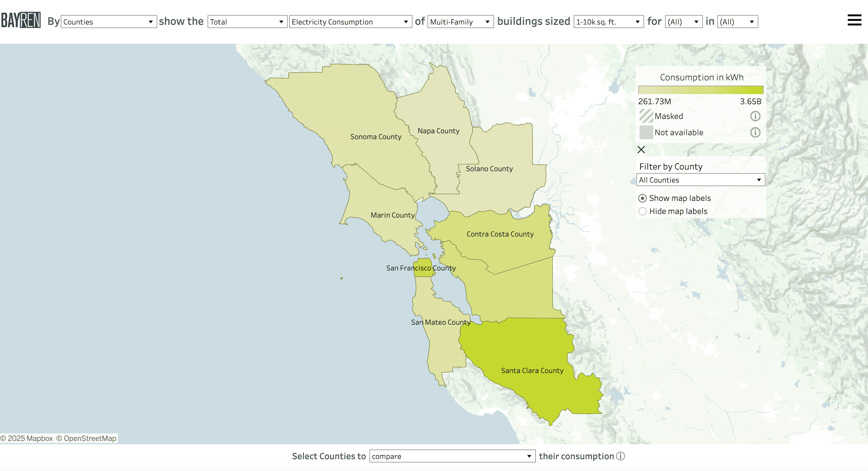Open the All Counties filter dropdown
Image resolution: width=868 pixels, height=471 pixels.
coord(701,180)
